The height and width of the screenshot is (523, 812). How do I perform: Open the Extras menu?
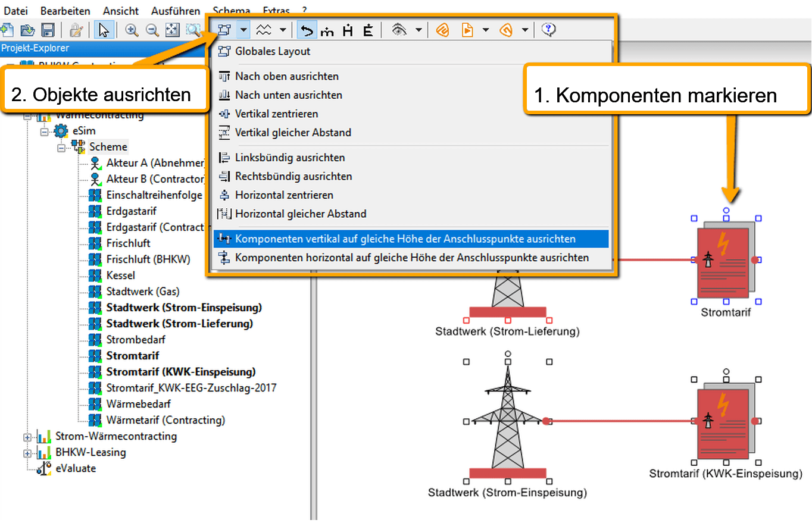point(276,11)
